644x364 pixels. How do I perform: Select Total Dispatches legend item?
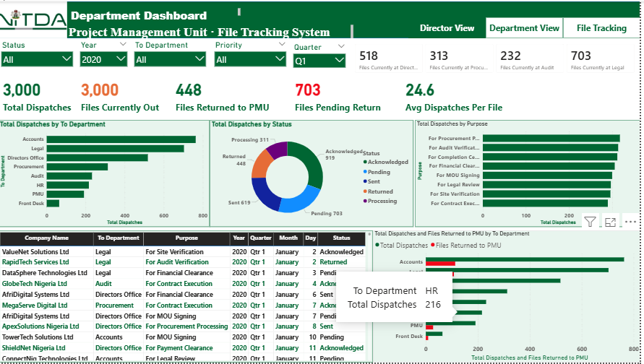(x=402, y=246)
